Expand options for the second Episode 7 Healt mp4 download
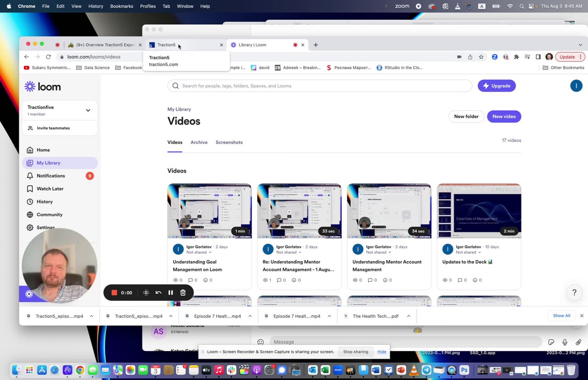Viewport: 588px width, 380px height. pos(329,316)
